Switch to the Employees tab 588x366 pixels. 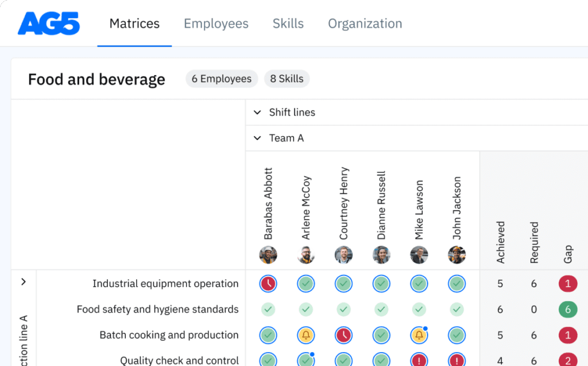point(216,24)
